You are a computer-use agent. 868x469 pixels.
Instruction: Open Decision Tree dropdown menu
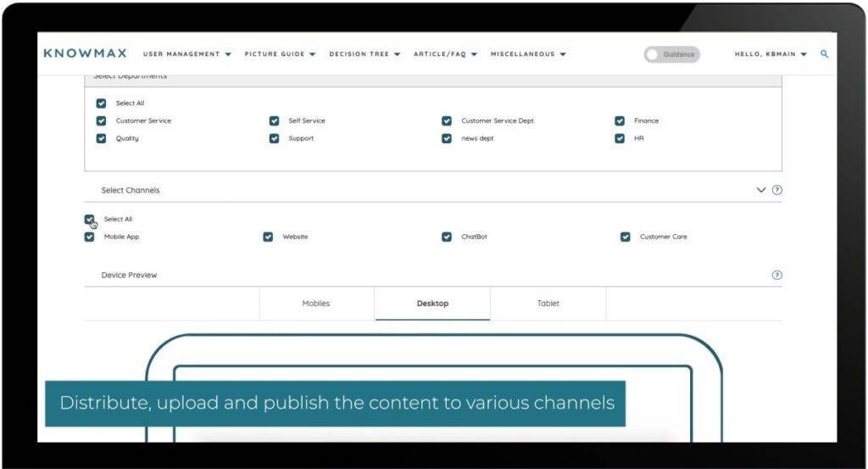click(x=364, y=54)
